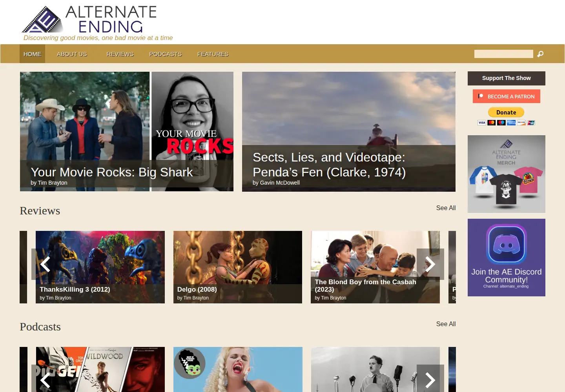
Task: Open podcast thumbnail with screaming blonde woman
Action: pos(238,369)
